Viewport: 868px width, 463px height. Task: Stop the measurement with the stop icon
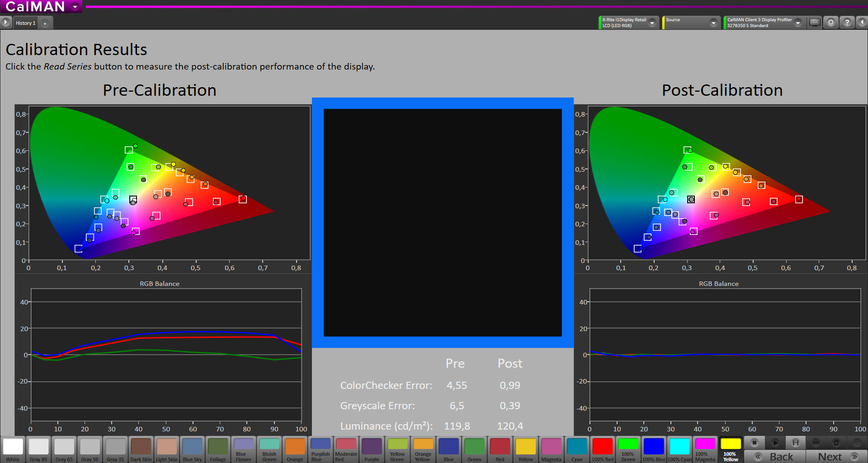click(x=754, y=443)
